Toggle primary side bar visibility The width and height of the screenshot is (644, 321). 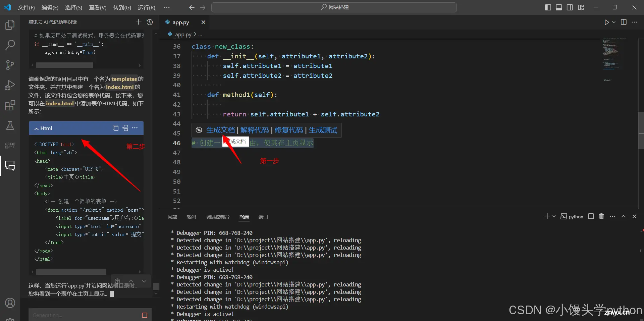[548, 7]
